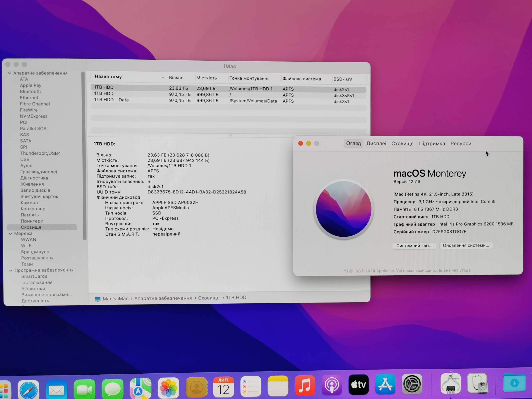Click Апаратне забезпечення in path bar
532x399 pixels.
point(163,298)
